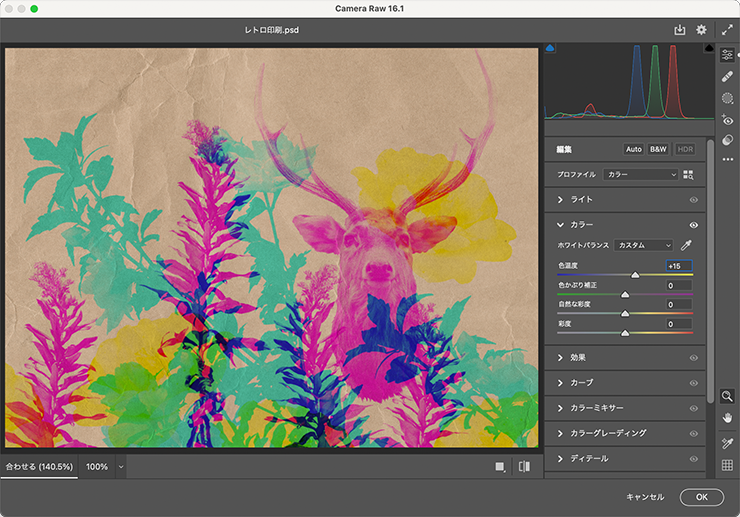The image size is (740, 517).
Task: Toggle visibility of ライト panel
Action: point(693,200)
